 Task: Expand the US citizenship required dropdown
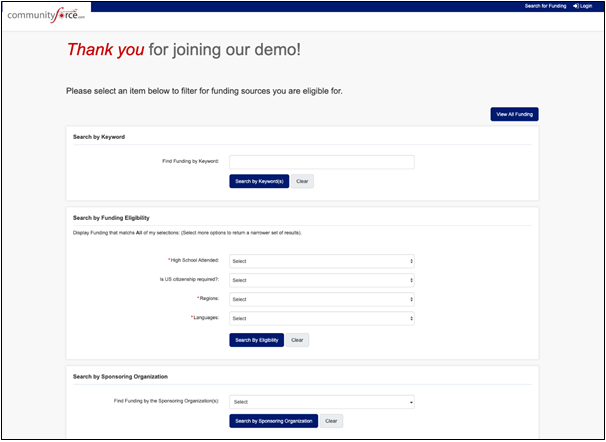321,280
